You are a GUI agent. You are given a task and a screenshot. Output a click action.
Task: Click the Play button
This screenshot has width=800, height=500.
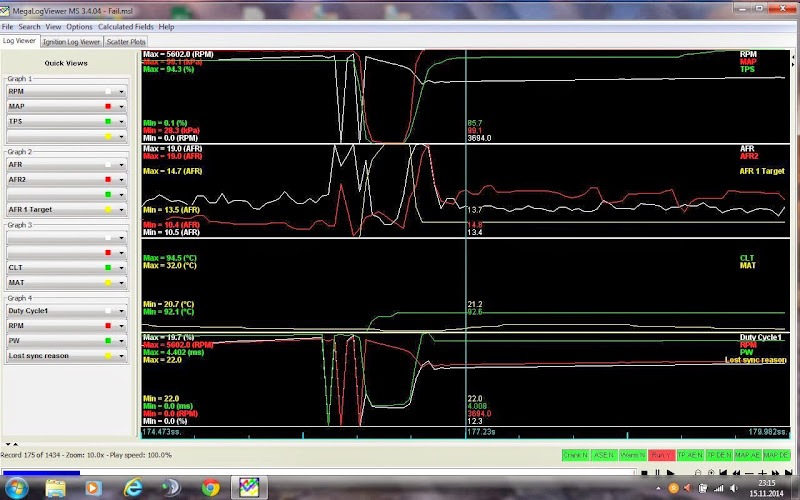670,473
